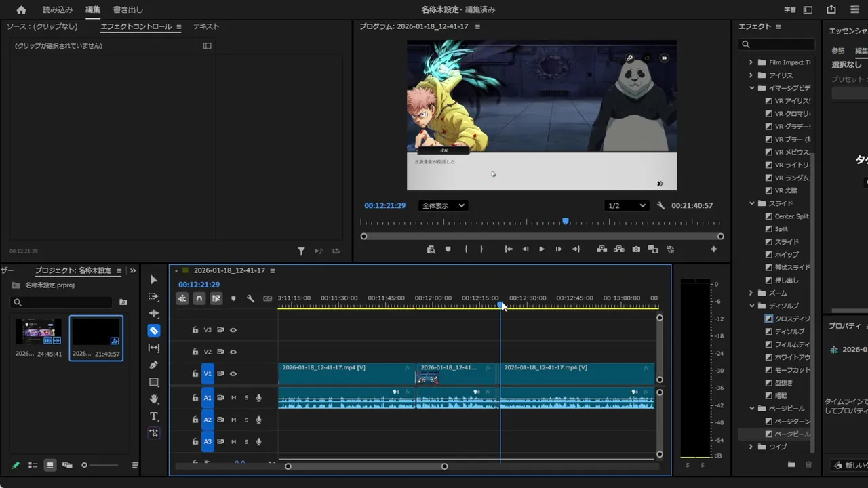This screenshot has width=868, height=488.
Task: Select the Type text tool
Action: coord(154,415)
